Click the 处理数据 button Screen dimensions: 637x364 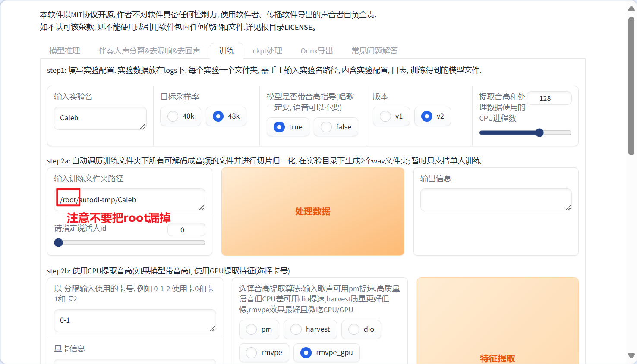313,212
